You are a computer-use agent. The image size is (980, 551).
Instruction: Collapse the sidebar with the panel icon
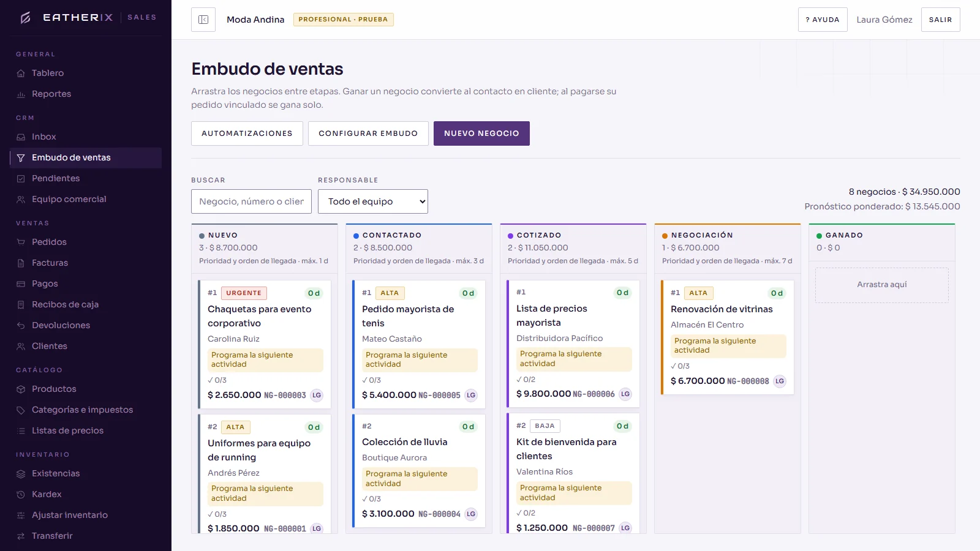click(203, 20)
